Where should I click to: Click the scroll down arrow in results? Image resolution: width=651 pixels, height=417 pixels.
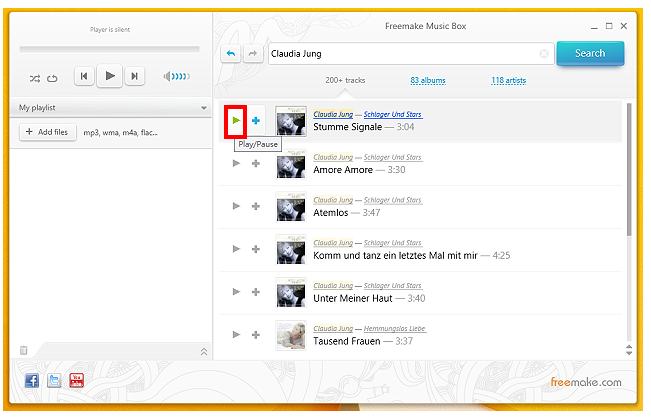(x=629, y=353)
